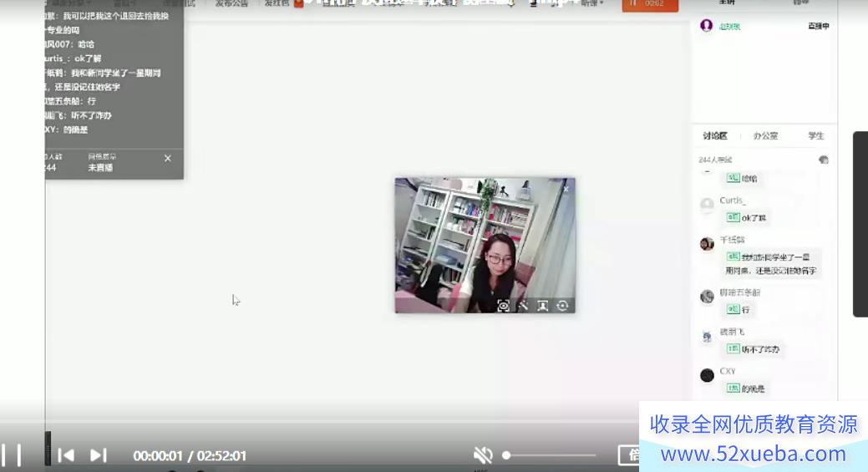Image resolution: width=868 pixels, height=472 pixels.
Task: Click overlay line 'urtis_: ok了解'
Action: [73, 58]
